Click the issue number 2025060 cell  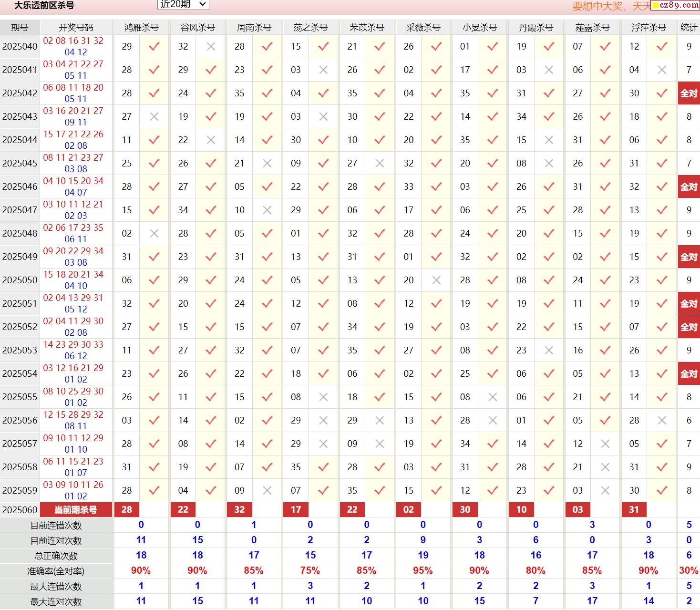click(x=20, y=510)
